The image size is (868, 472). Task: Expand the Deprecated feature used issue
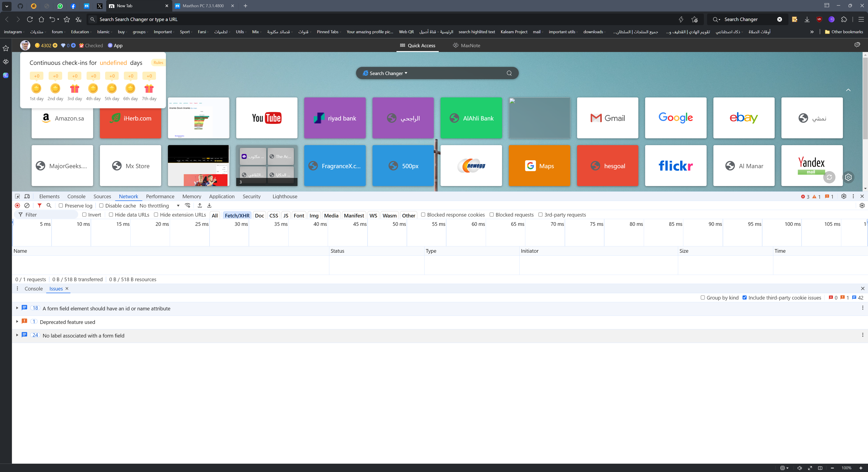(17, 321)
